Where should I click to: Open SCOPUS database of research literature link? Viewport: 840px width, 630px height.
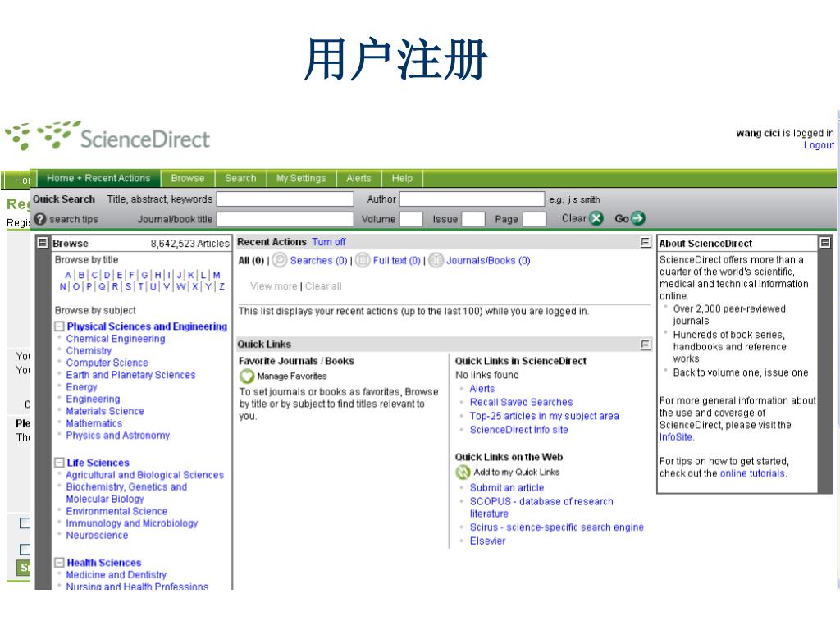point(541,507)
